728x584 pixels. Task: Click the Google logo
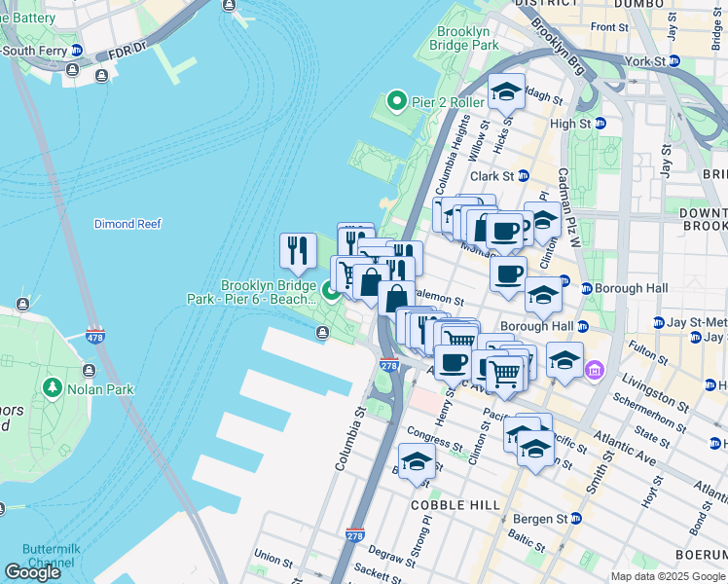pos(32,572)
